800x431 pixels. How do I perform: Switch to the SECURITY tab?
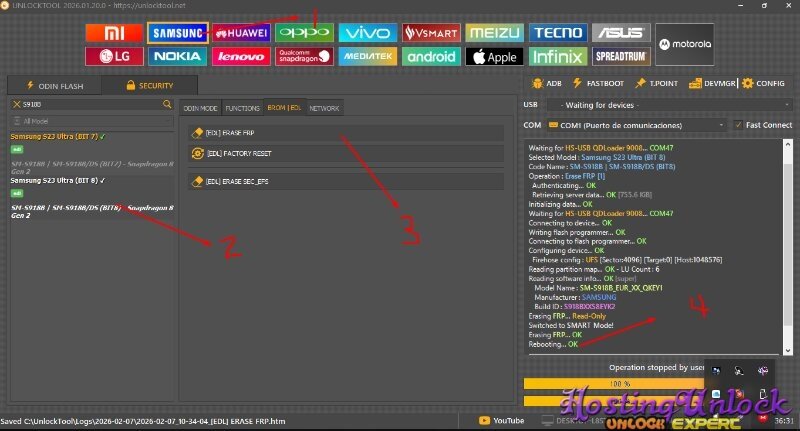[x=149, y=86]
